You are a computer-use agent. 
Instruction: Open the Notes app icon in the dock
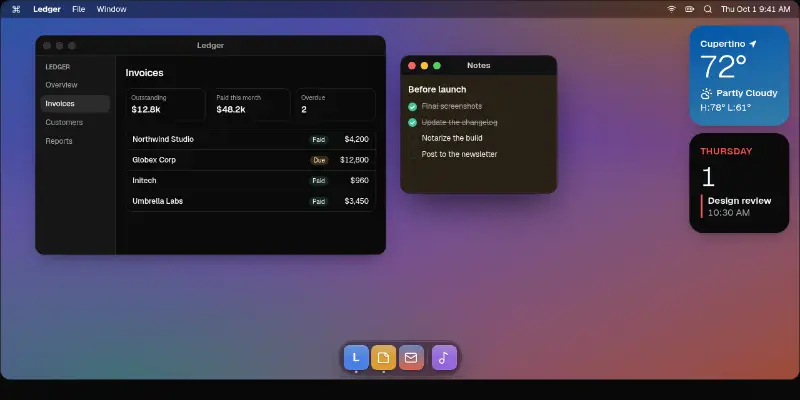(384, 358)
